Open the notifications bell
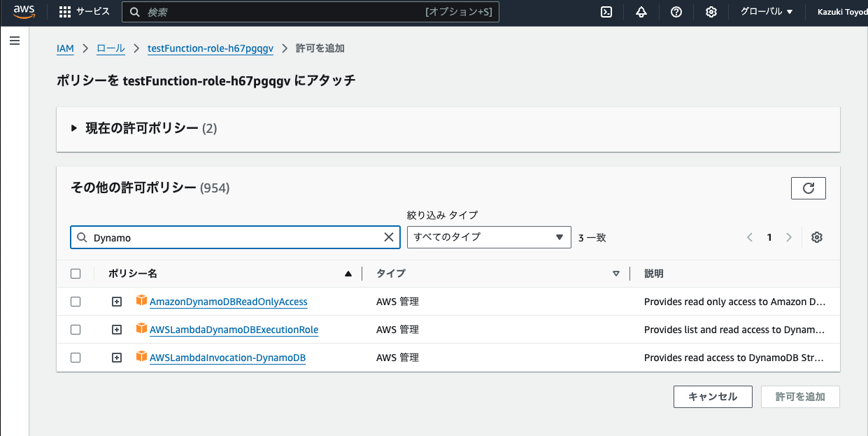Image resolution: width=868 pixels, height=436 pixels. tap(641, 12)
